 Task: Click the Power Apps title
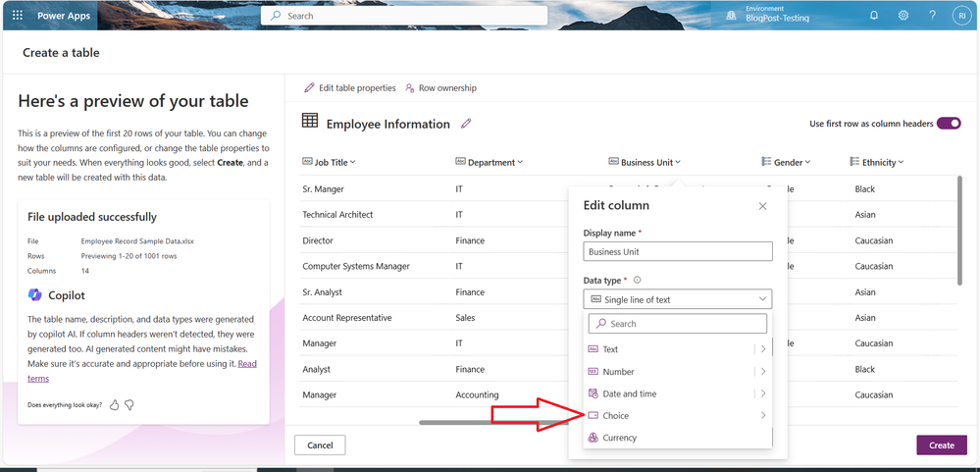pyautogui.click(x=64, y=16)
